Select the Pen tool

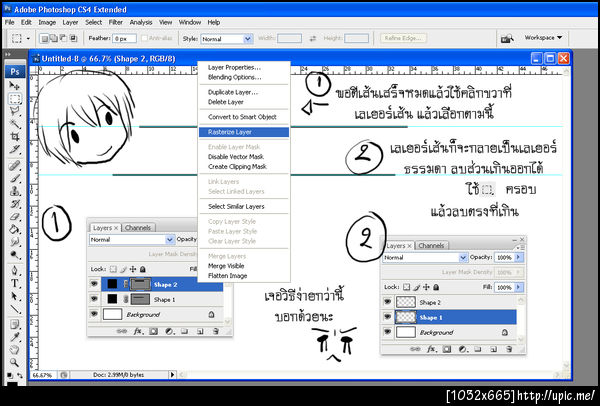click(15, 271)
